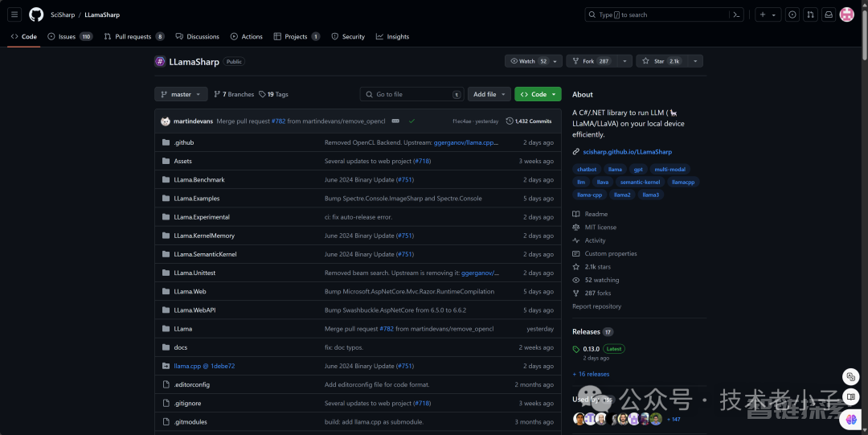
Task: Click the translate floating icon
Action: pyautogui.click(x=851, y=377)
